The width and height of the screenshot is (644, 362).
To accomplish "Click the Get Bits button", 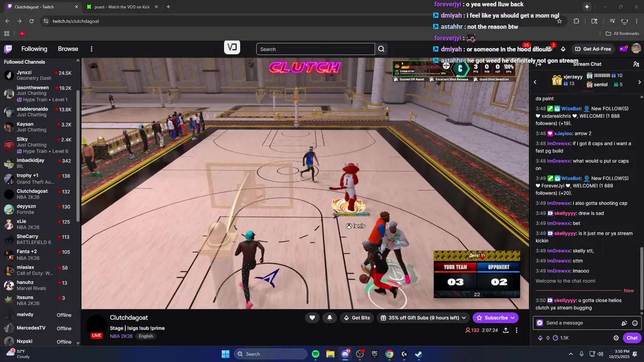I will click(x=357, y=318).
